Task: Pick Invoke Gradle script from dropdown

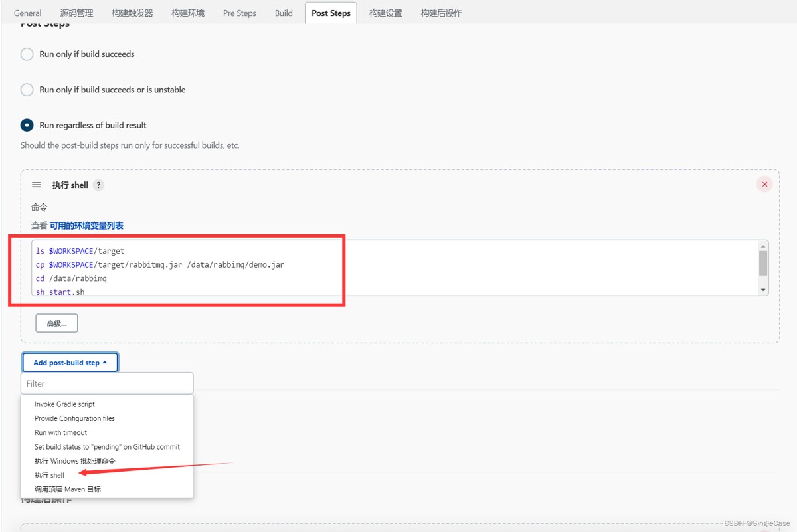Action: tap(64, 404)
